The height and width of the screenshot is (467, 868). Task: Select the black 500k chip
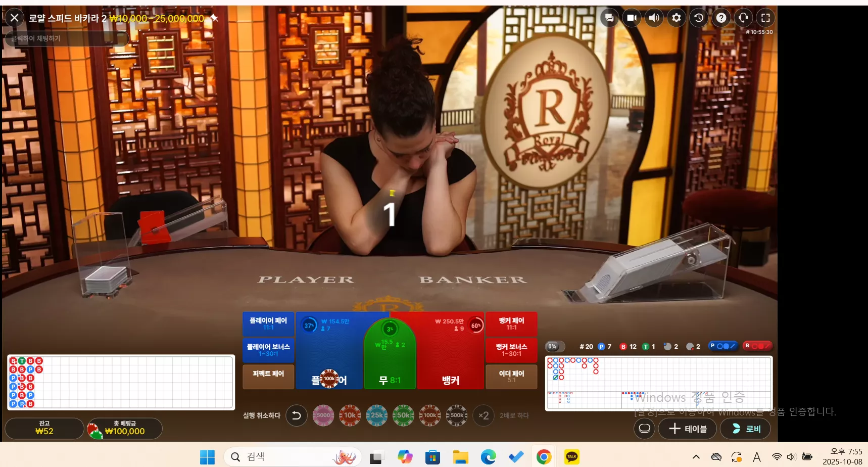point(457,415)
